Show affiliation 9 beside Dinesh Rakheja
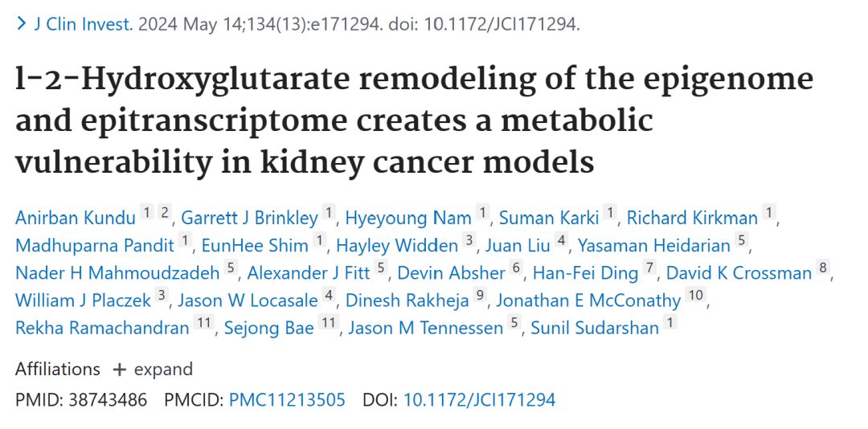 [x=480, y=295]
